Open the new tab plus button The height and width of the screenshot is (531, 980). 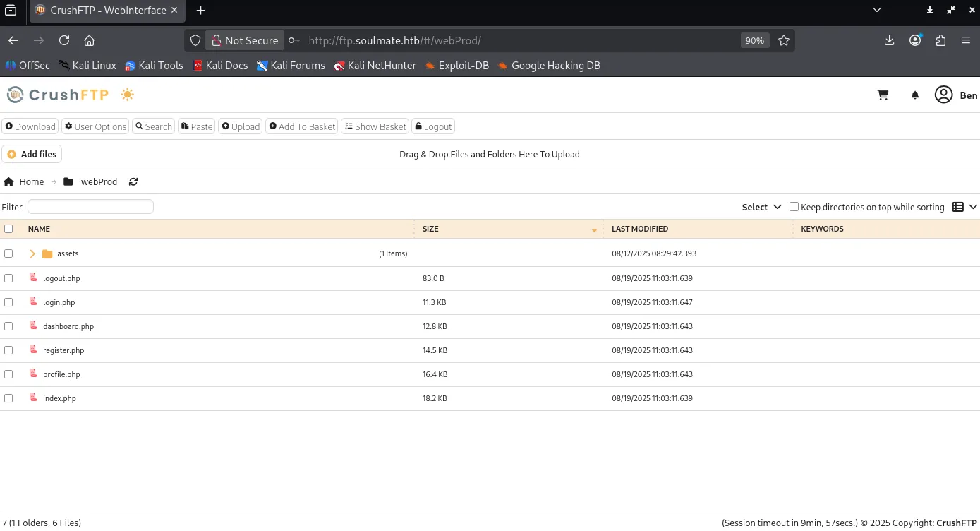pyautogui.click(x=201, y=11)
